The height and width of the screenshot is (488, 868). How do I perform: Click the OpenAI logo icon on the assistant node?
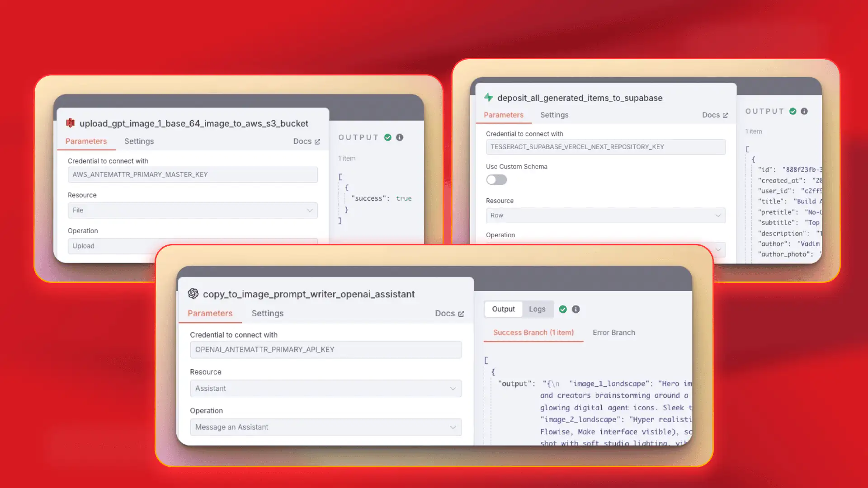click(x=194, y=294)
